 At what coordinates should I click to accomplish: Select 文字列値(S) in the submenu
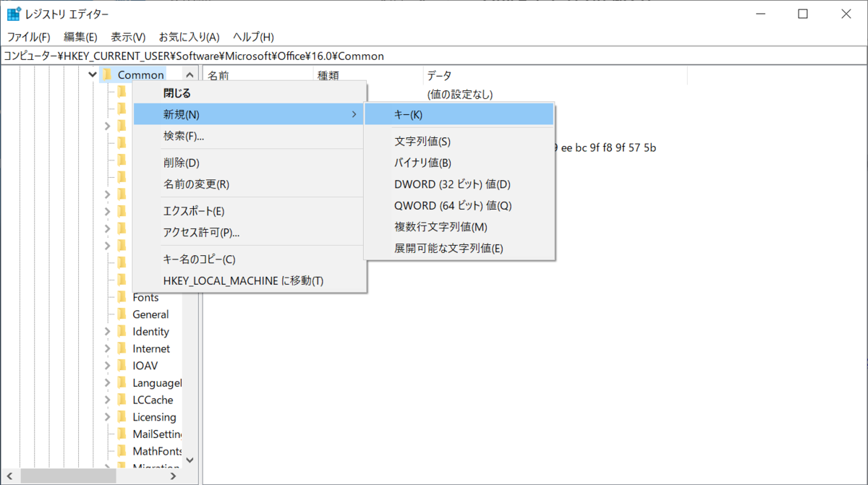click(x=459, y=142)
